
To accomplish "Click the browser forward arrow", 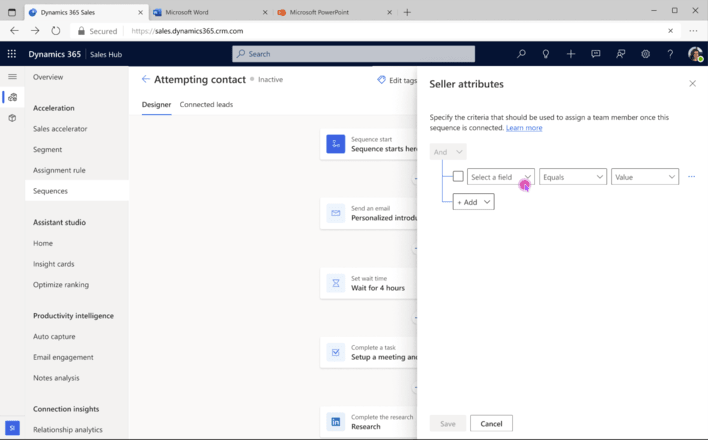I will pyautogui.click(x=35, y=31).
